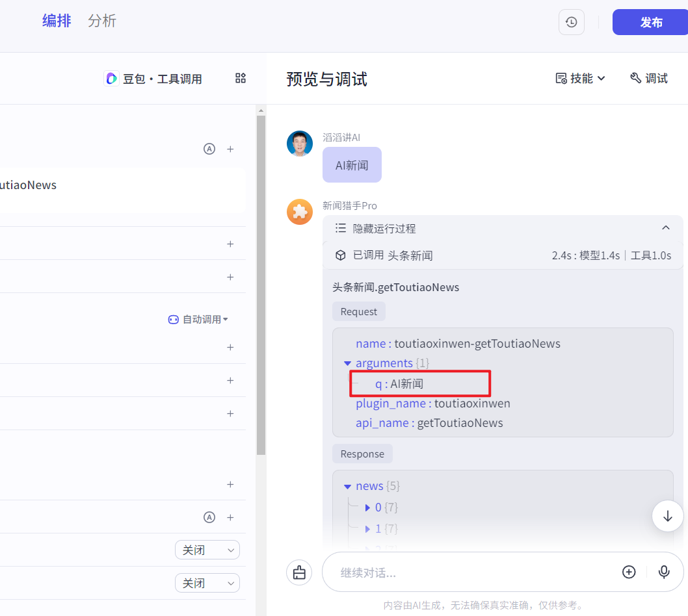
Task: Click the lone plus icon above the lower circled A
Action: pyautogui.click(x=230, y=485)
